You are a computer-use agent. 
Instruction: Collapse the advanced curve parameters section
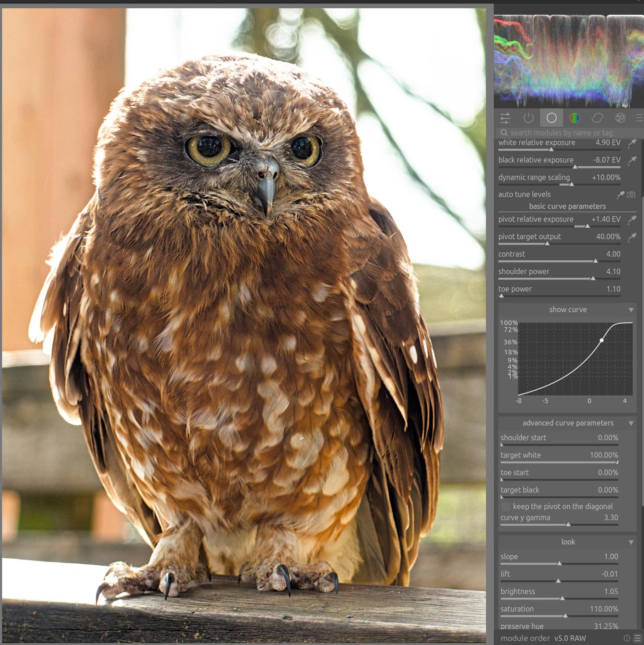pos(631,423)
